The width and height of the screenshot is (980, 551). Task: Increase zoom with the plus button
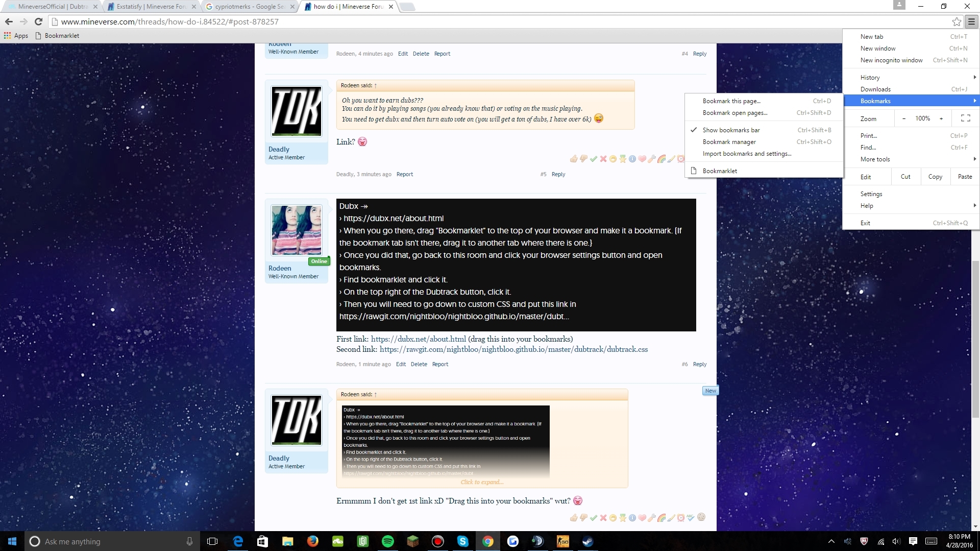coord(941,118)
